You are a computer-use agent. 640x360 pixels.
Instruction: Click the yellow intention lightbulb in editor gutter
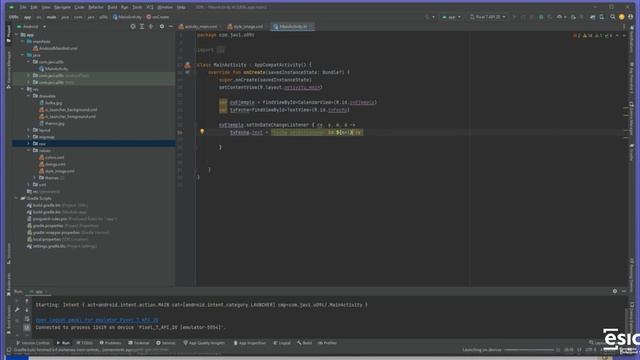[202, 131]
